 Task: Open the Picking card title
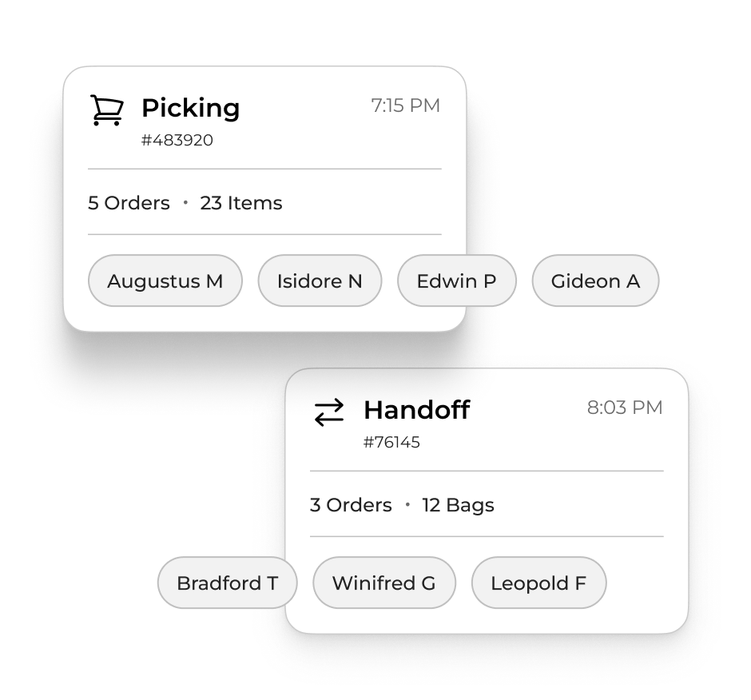[190, 108]
